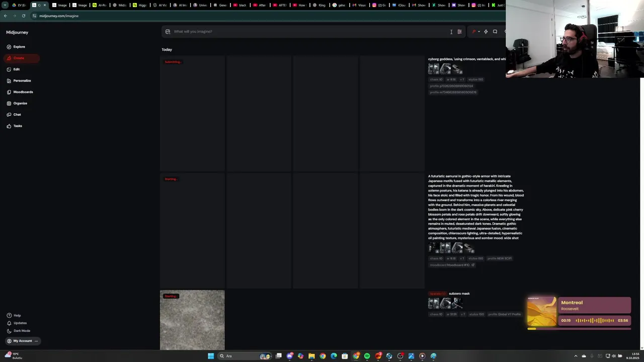644x362 pixels.
Task: Open Microsoft Store from the taskbar
Action: pos(345,356)
